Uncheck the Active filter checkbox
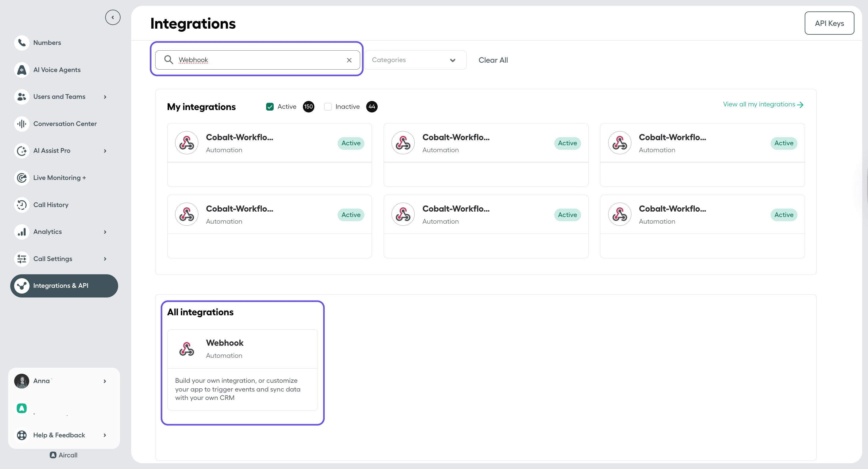The height and width of the screenshot is (469, 868). (x=269, y=107)
